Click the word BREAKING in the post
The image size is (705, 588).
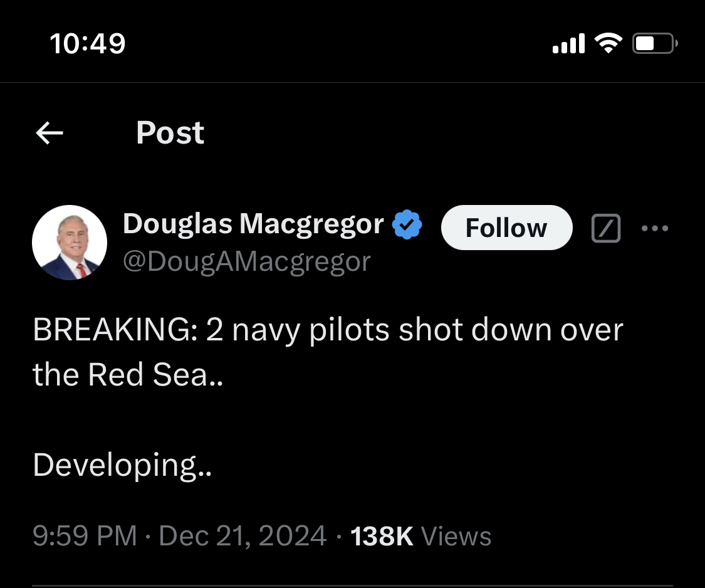(114, 330)
